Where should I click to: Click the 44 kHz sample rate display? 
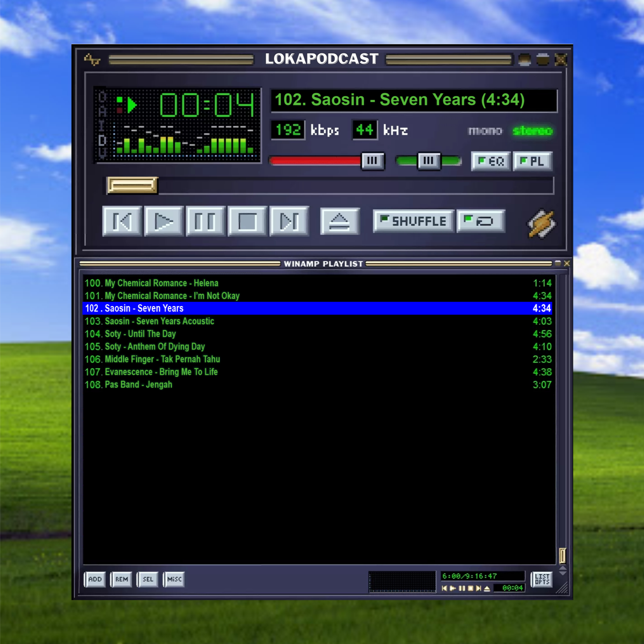coord(365,130)
